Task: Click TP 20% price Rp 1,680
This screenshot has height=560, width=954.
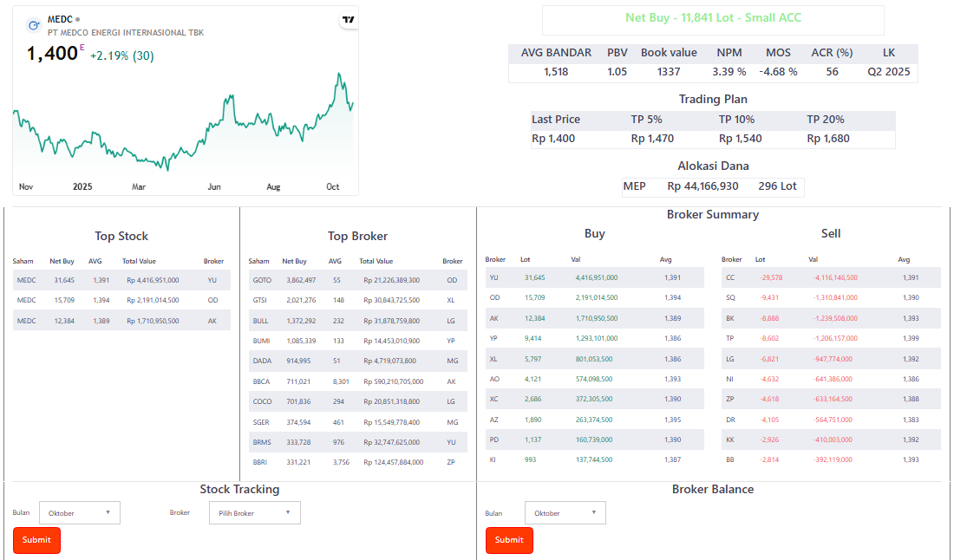Action: coord(828,139)
